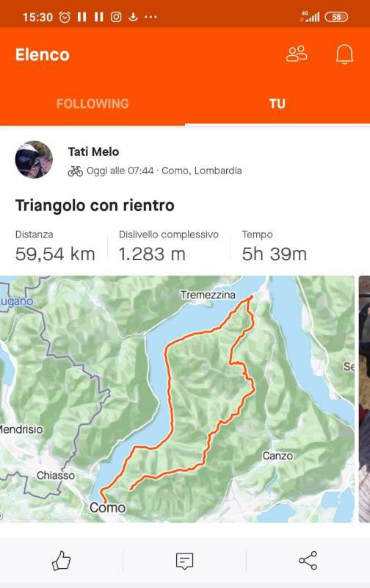The height and width of the screenshot is (588, 370).
Task: Tap the Tempo 5h 39m stat
Action: [274, 246]
